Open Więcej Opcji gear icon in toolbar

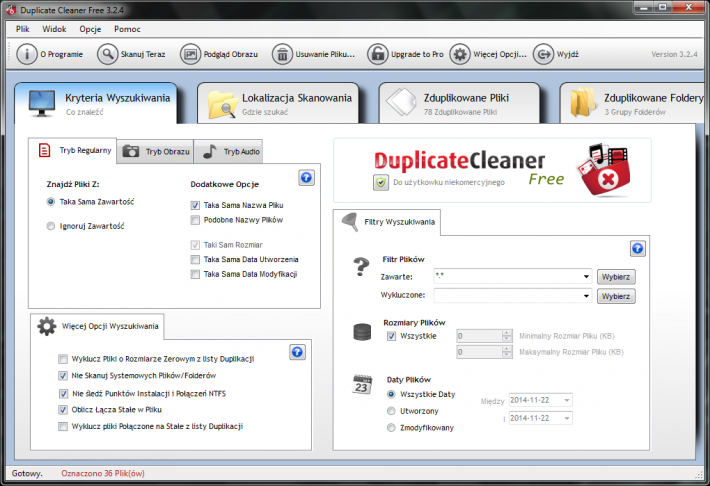click(460, 54)
